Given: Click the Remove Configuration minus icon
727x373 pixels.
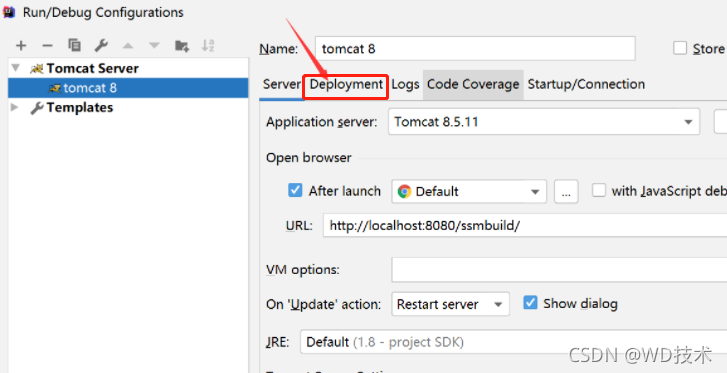Looking at the screenshot, I should 47,45.
